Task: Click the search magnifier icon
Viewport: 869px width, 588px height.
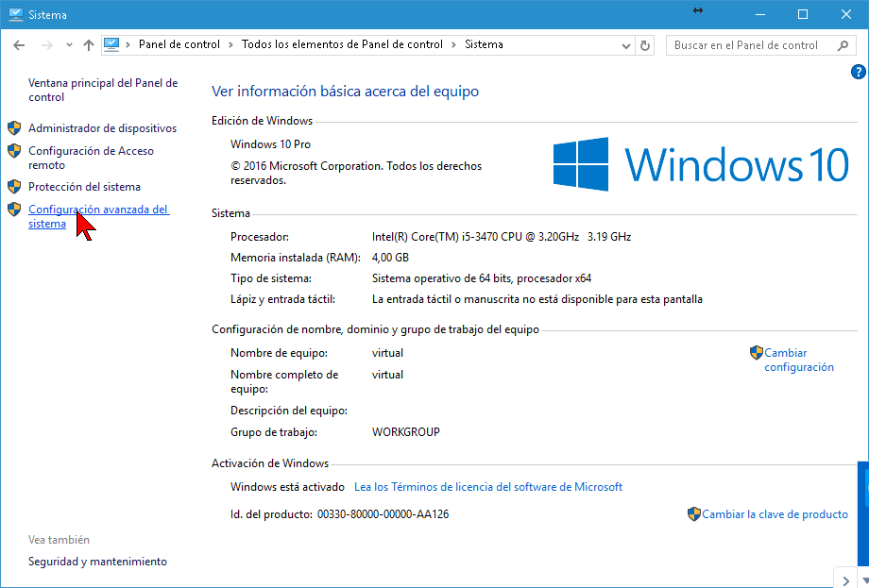Action: (843, 45)
